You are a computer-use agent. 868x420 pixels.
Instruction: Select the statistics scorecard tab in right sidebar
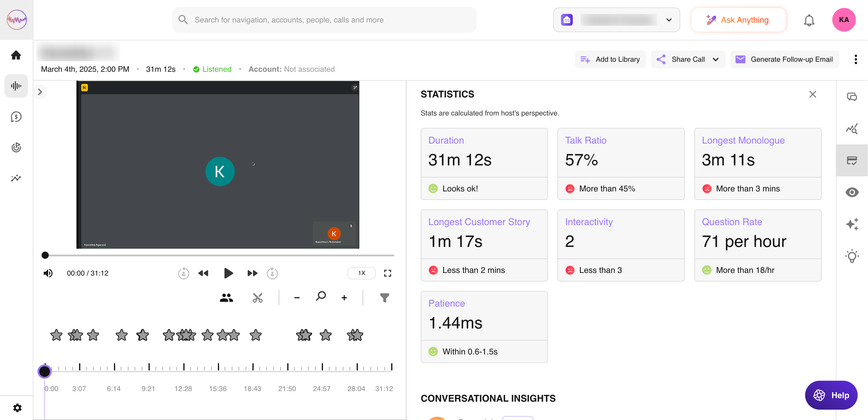851,160
